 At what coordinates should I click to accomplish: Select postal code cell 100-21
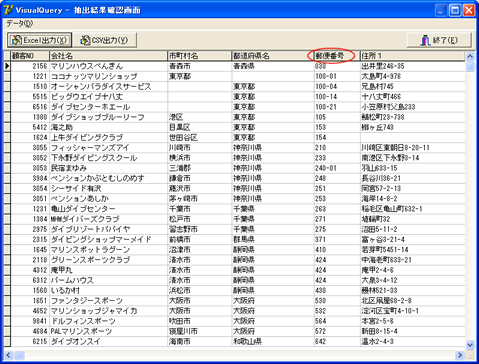[x=337, y=107]
